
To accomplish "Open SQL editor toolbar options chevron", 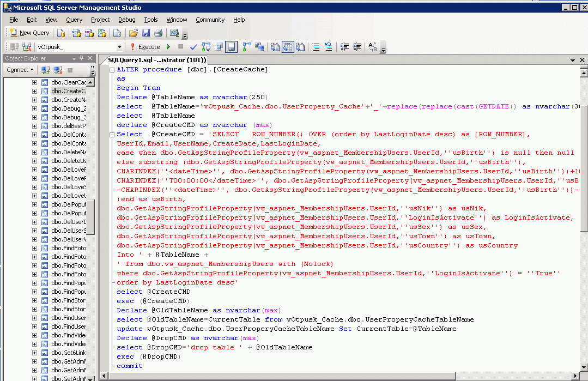I will point(383,50).
